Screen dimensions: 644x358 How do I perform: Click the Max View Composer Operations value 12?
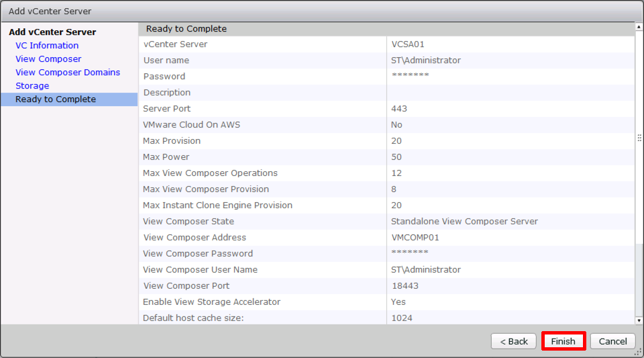tap(396, 173)
